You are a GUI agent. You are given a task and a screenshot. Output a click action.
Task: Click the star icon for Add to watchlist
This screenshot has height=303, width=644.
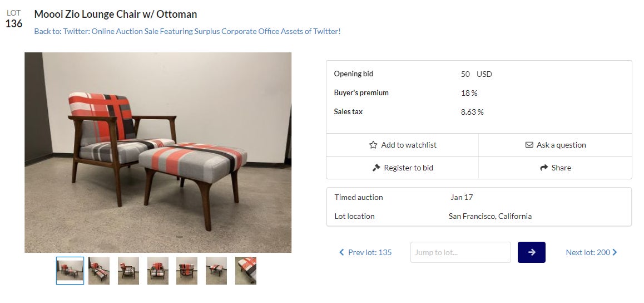373,145
